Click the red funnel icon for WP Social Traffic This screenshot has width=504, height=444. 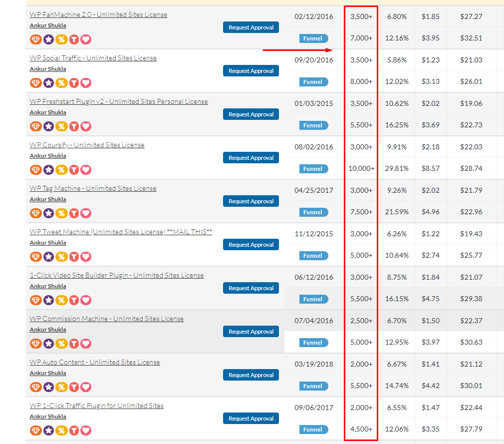pos(74,83)
